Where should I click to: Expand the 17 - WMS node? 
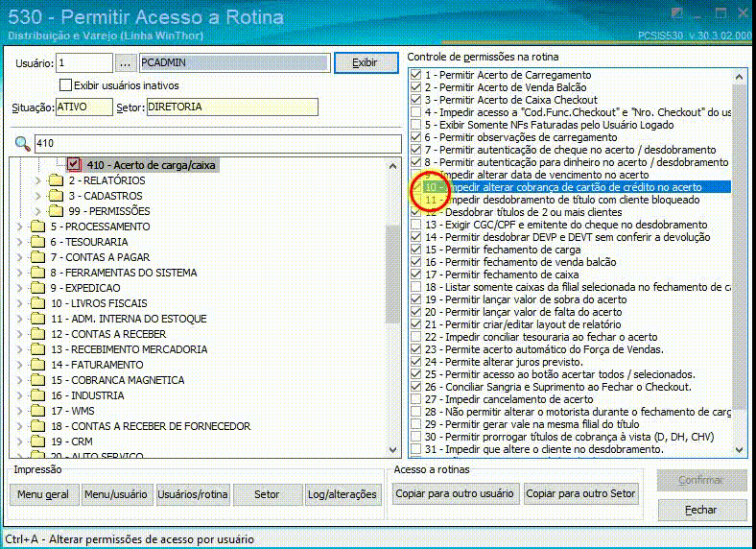coord(19,411)
